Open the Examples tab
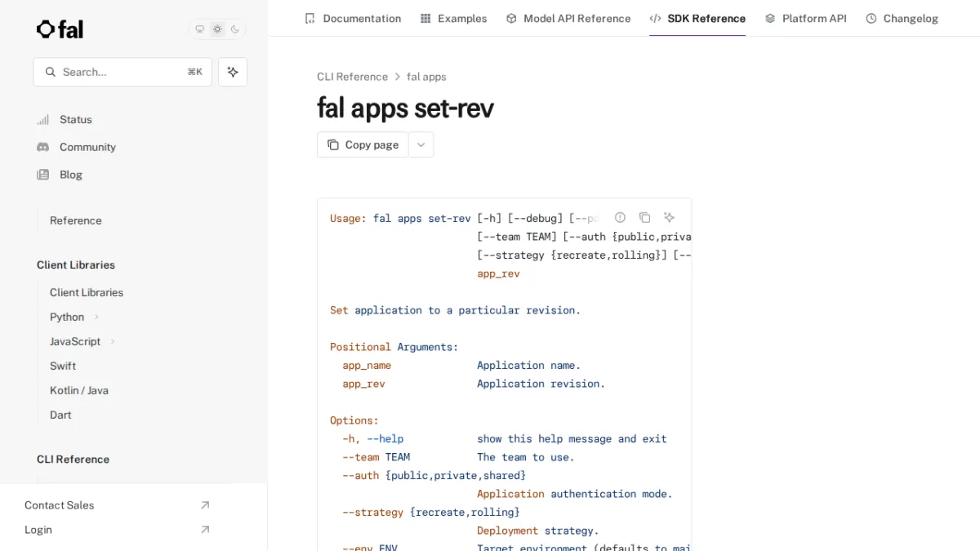The width and height of the screenshot is (980, 551). [x=453, y=18]
